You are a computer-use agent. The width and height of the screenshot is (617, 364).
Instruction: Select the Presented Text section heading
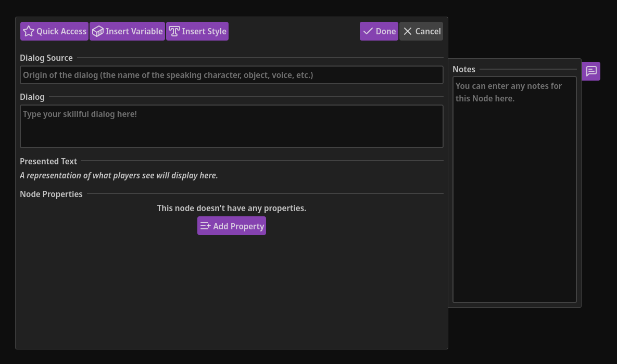48,161
